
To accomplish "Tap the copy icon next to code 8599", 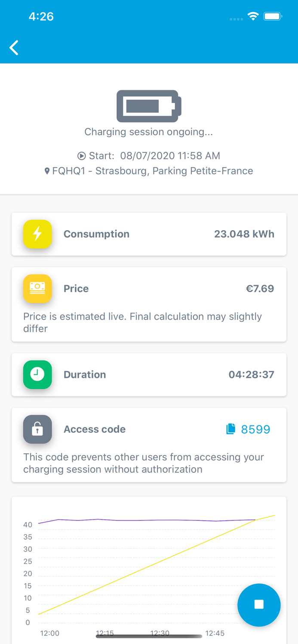I will point(232,429).
